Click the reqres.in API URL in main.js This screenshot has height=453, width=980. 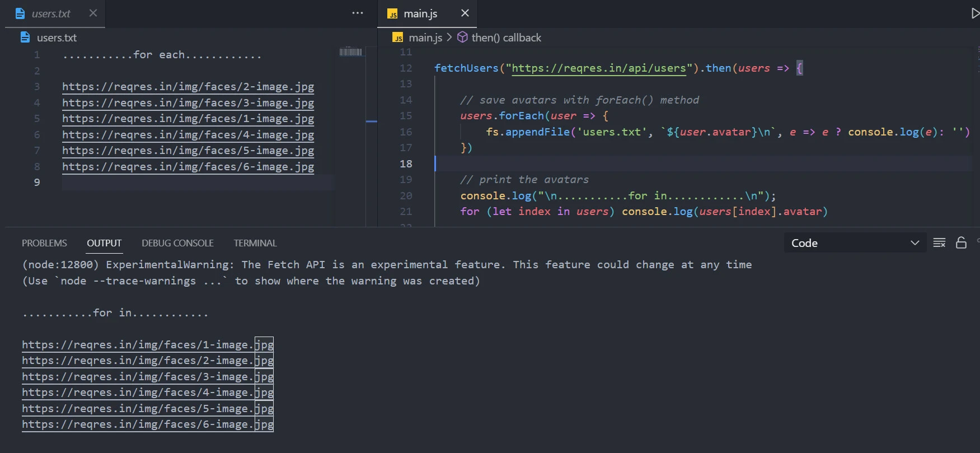click(x=599, y=68)
